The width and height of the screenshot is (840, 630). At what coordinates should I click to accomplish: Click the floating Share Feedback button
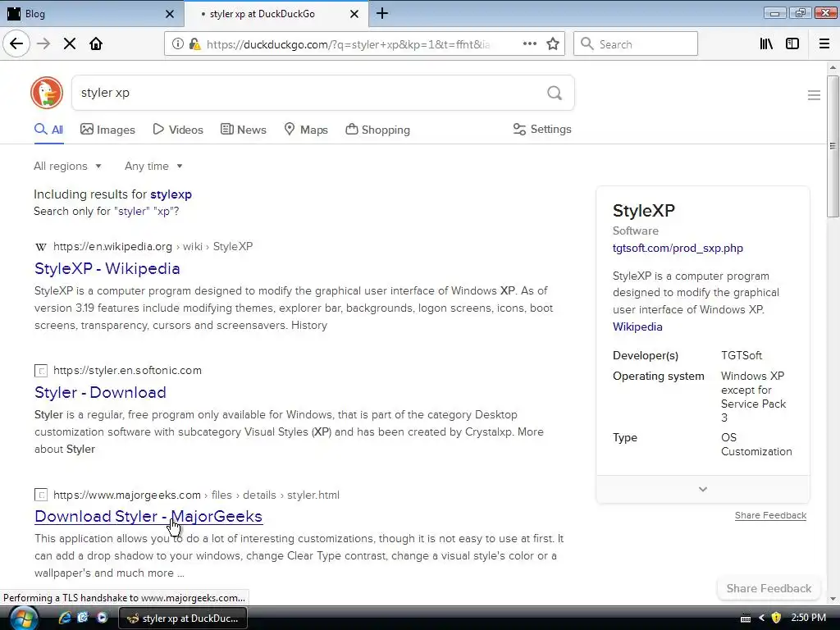pyautogui.click(x=769, y=588)
